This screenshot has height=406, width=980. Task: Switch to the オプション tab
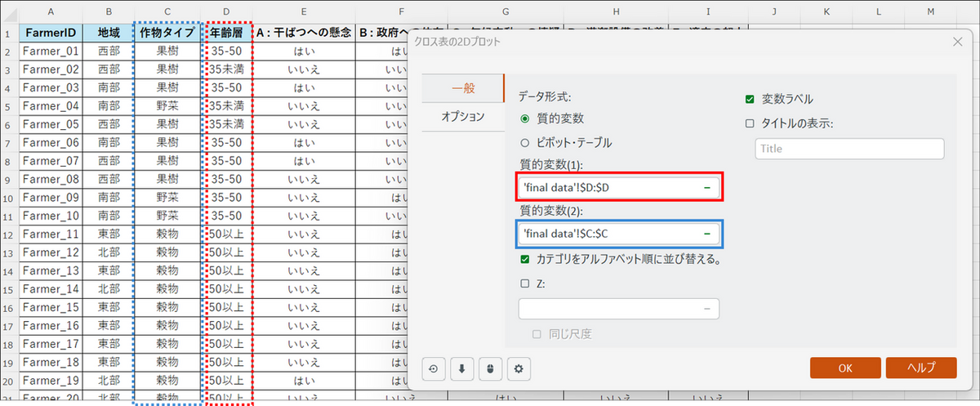(463, 117)
